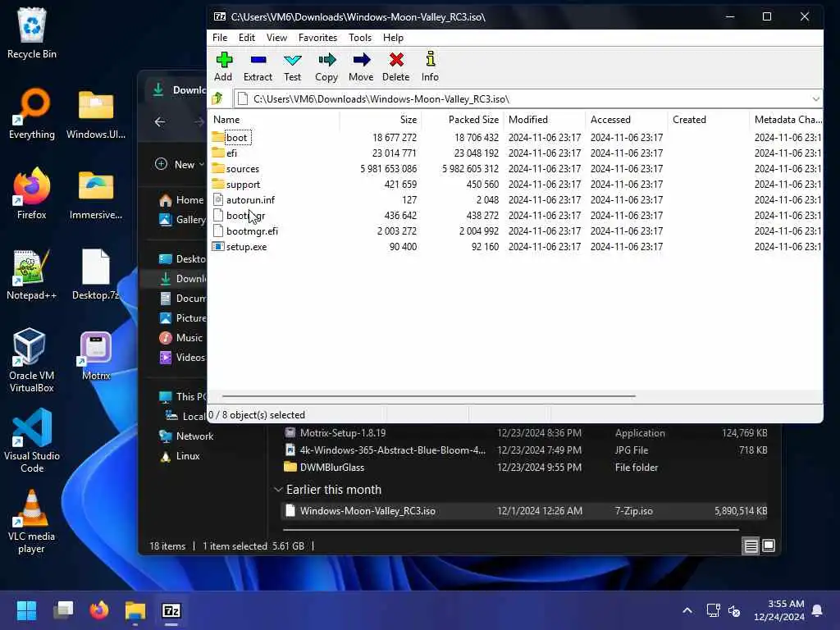Open the Windows Start menu
The image size is (840, 630).
[26, 610]
